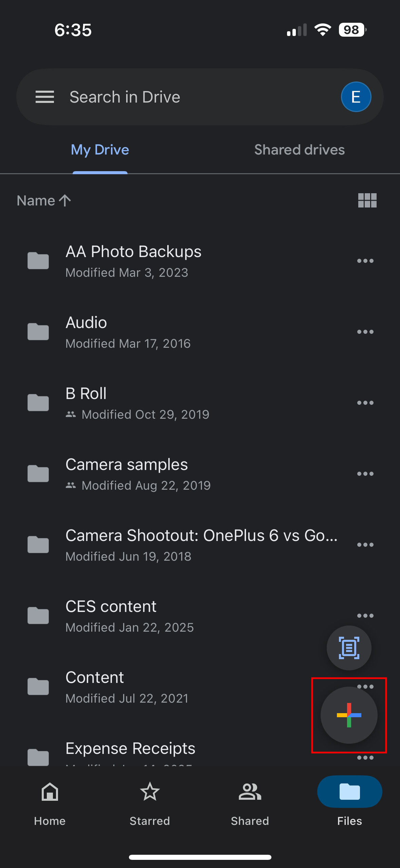Select the My Drive tab
400x868 pixels.
(100, 150)
